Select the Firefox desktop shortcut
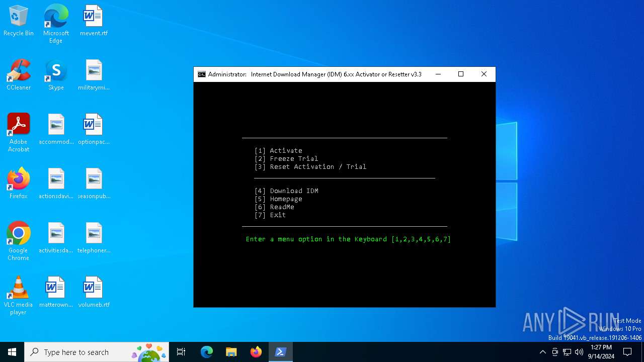This screenshot has width=644, height=362. [x=19, y=184]
